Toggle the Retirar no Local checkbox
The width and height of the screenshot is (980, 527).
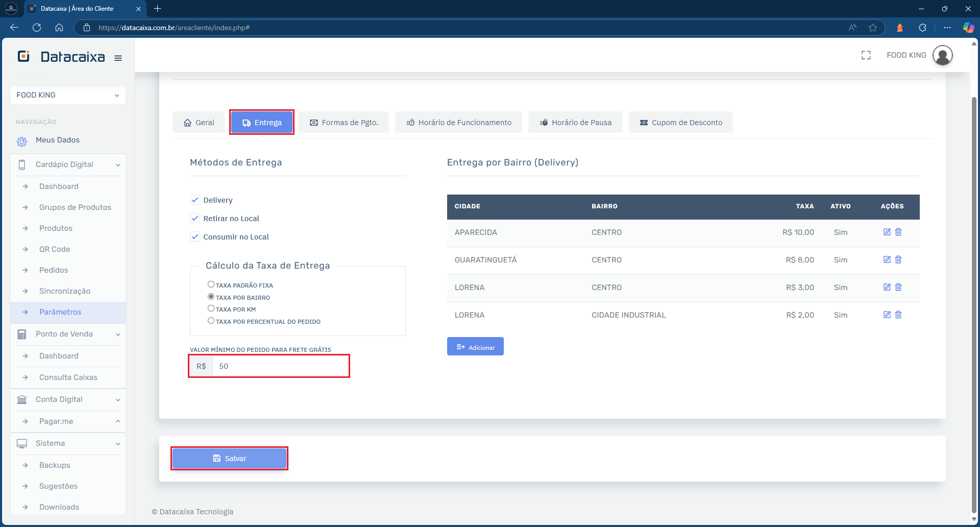click(195, 219)
